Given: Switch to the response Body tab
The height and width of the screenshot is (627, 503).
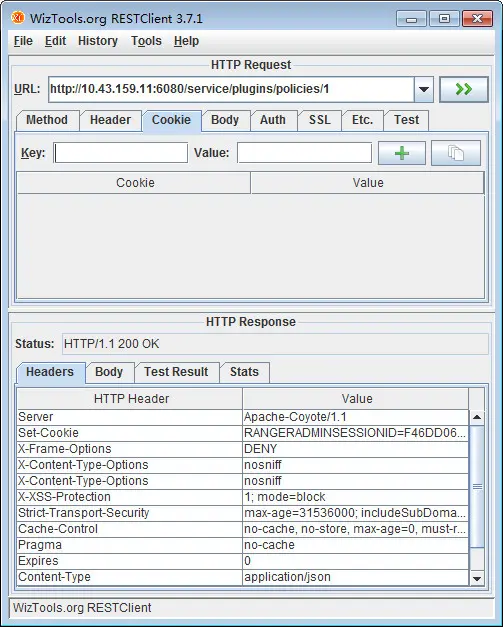Looking at the screenshot, I should (x=109, y=372).
